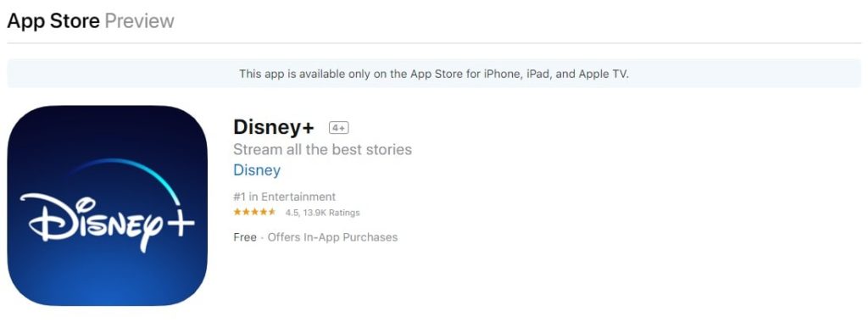Image resolution: width=868 pixels, height=333 pixels.
Task: Click Apple TV text in the banner
Action: [603, 74]
